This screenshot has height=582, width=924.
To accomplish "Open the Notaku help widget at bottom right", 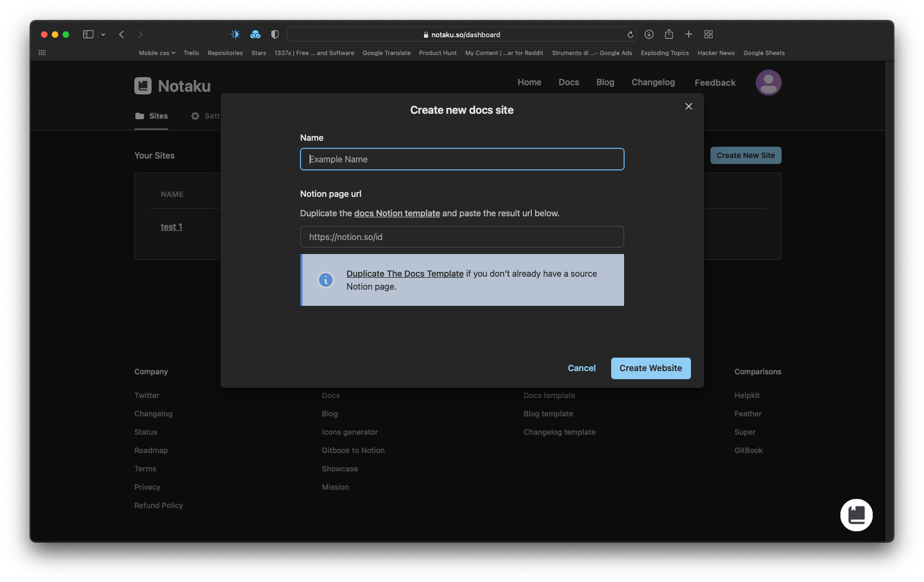I will [x=856, y=515].
